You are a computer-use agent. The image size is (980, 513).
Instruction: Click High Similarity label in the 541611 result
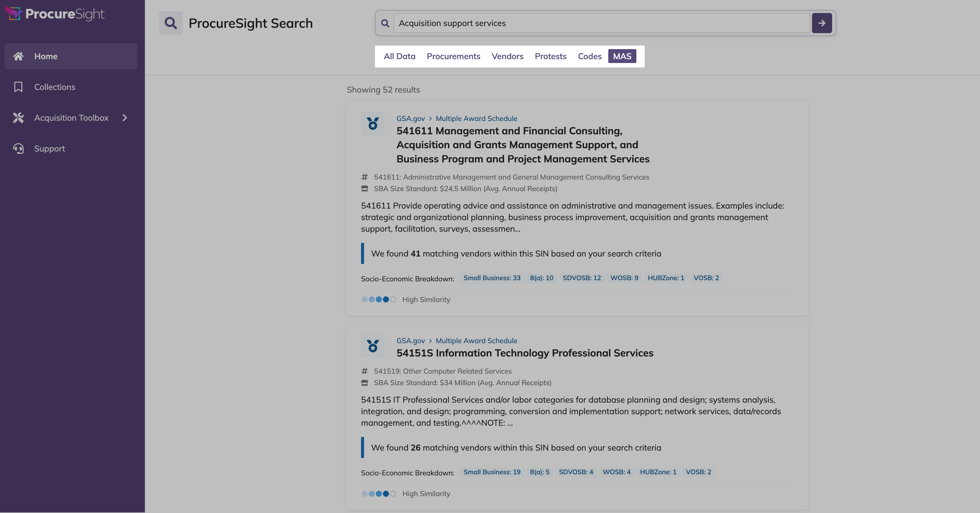click(426, 300)
